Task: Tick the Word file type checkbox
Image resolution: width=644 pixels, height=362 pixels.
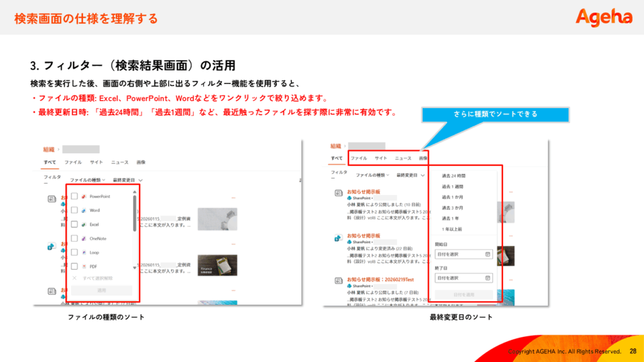Action: tap(74, 211)
